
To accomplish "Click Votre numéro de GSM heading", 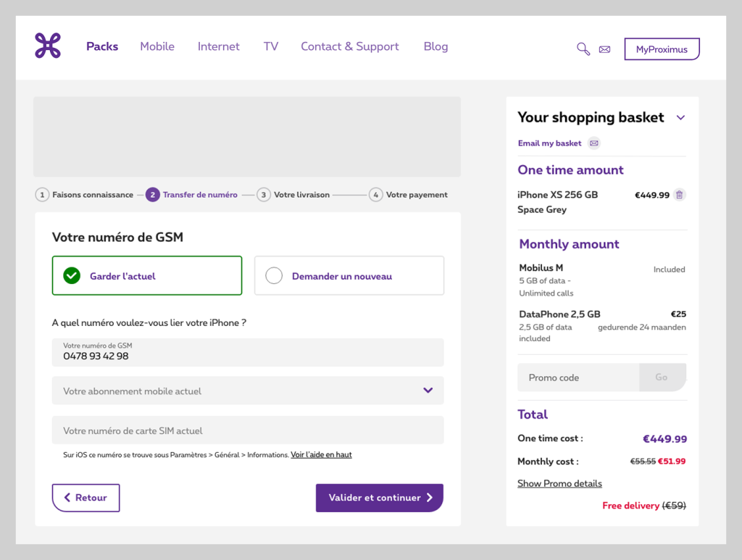I will [117, 237].
